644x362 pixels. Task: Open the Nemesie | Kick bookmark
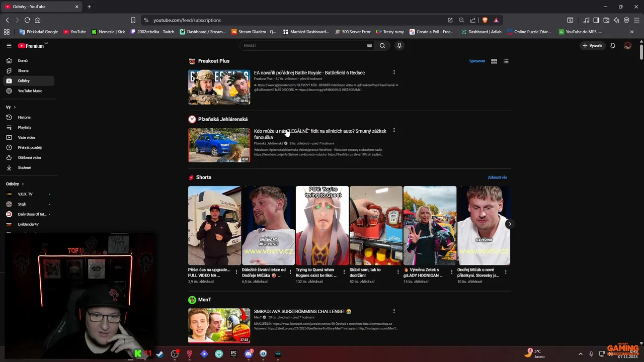click(108, 32)
